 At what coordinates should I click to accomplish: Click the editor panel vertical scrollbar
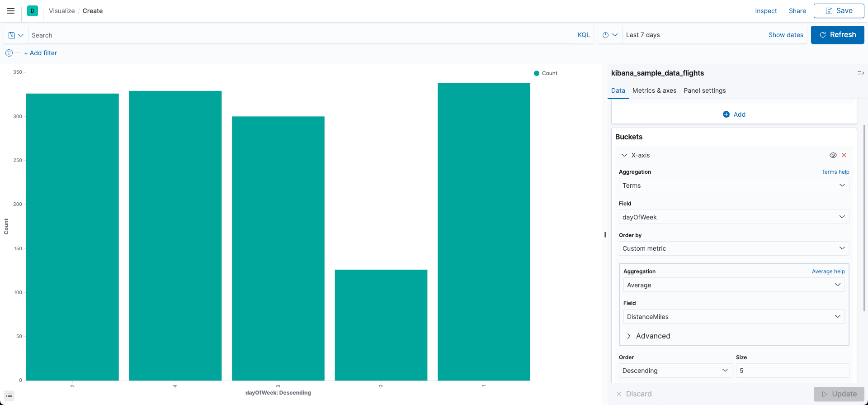[x=865, y=217]
